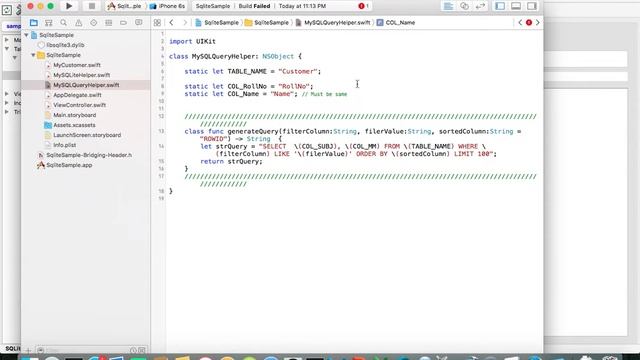Go back in editor history
The height and width of the screenshot is (360, 640).
[171, 23]
